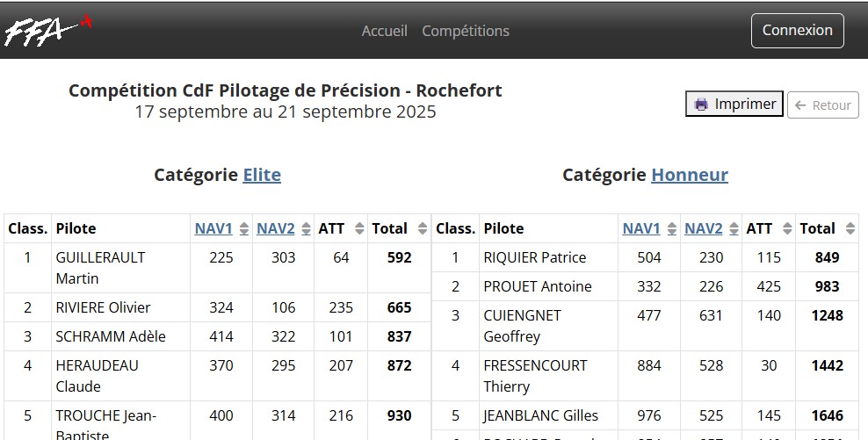Sort Elite table by NAV1 header link

[x=213, y=228]
